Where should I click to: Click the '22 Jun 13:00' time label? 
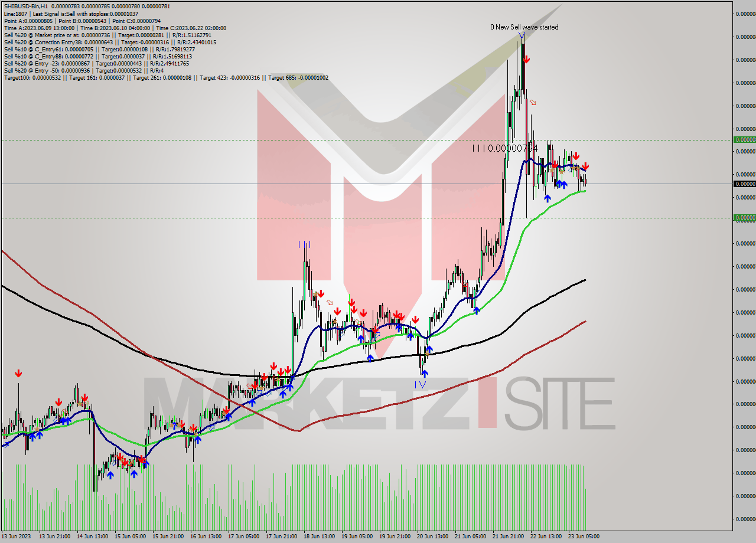click(546, 537)
